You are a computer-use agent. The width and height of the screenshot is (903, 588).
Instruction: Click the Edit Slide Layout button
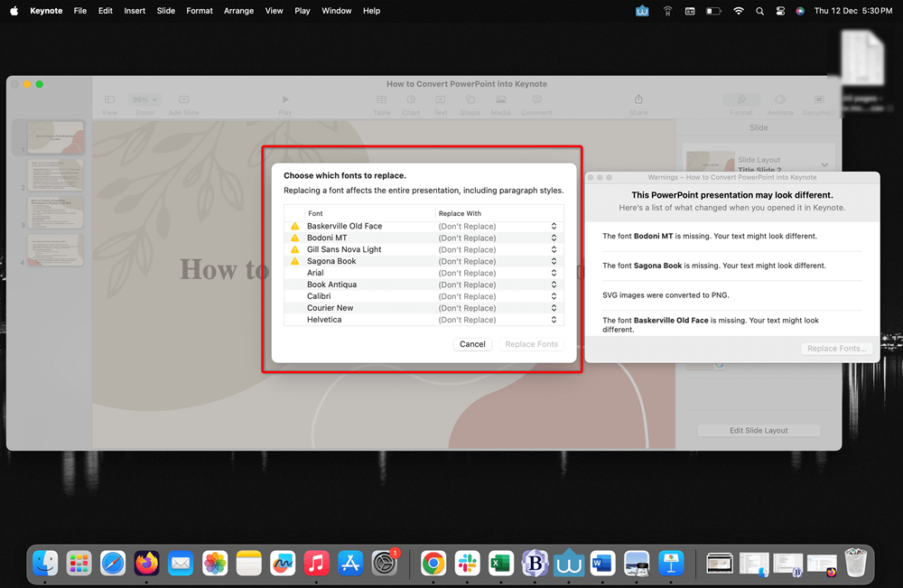[759, 431]
